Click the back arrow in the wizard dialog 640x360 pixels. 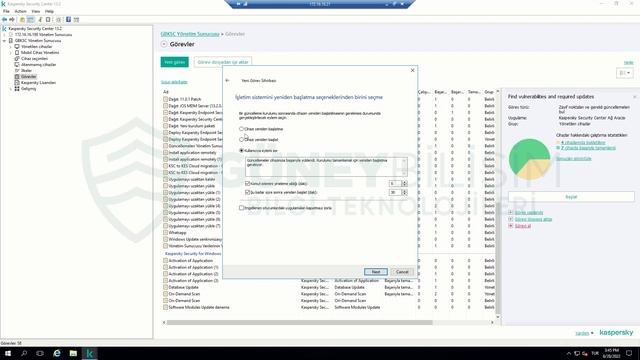(227, 80)
